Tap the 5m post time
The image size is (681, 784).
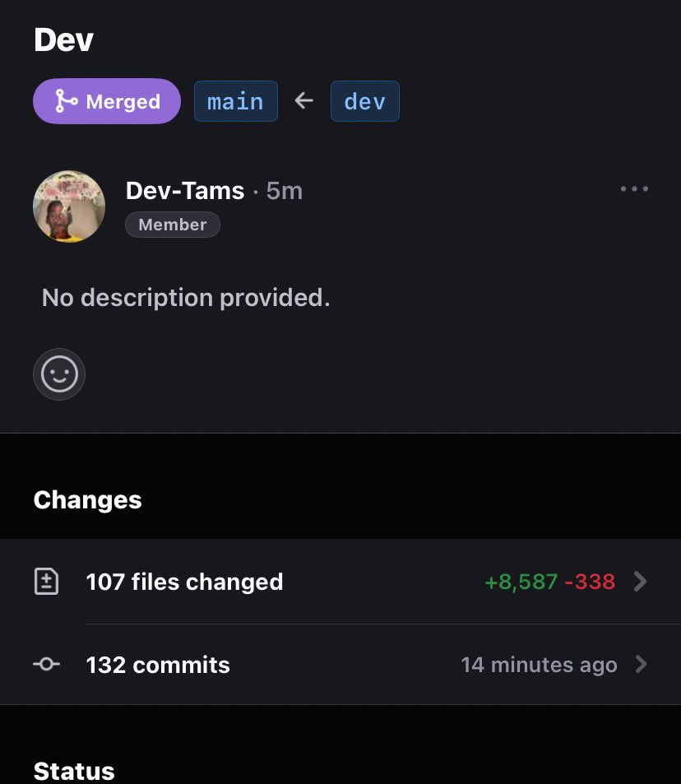pos(284,191)
